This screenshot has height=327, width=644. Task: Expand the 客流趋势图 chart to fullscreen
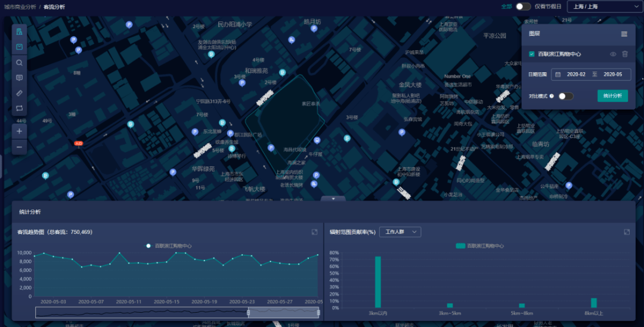click(314, 232)
